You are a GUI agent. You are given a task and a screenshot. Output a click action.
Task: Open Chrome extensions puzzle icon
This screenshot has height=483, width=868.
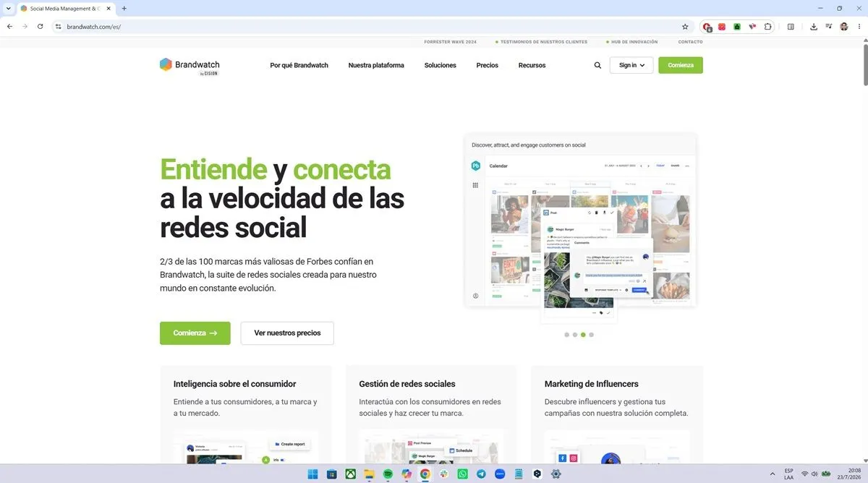point(768,27)
